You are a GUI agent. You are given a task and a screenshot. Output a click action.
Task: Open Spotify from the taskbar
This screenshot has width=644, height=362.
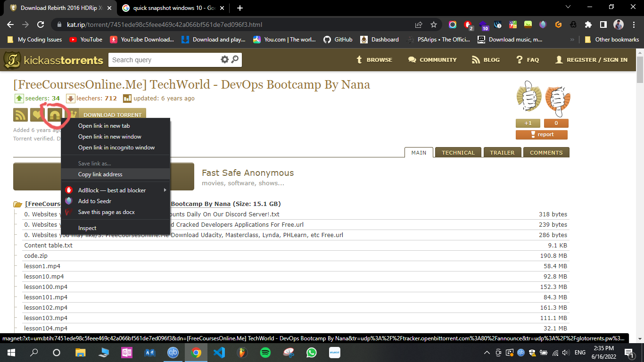coord(265,353)
